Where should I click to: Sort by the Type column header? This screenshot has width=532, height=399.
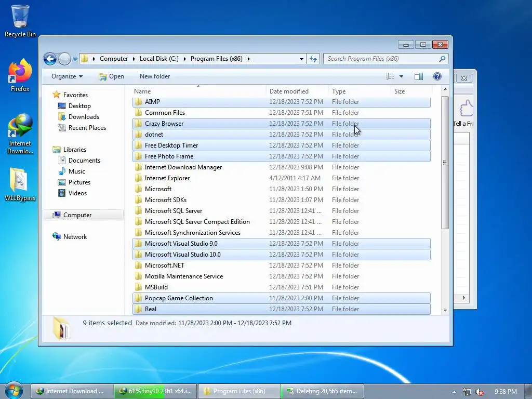360,91
